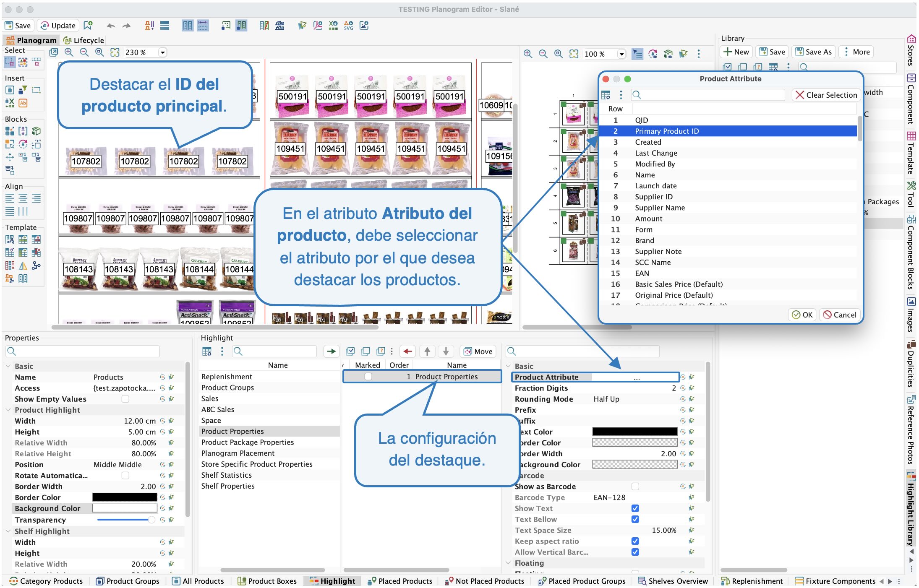Viewport: 919px width, 588px height.
Task: Click the zoom in icon of the preview pane
Action: tap(528, 54)
